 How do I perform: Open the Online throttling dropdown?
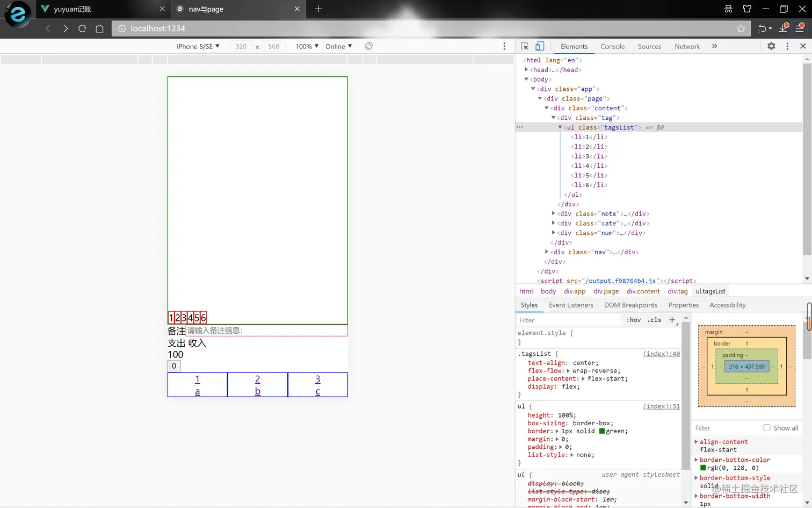click(338, 46)
